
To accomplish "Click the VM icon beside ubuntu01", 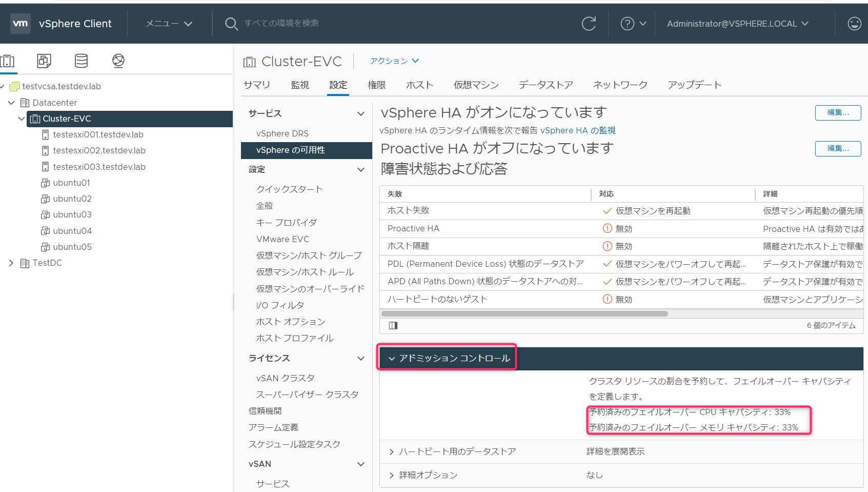I will click(45, 183).
